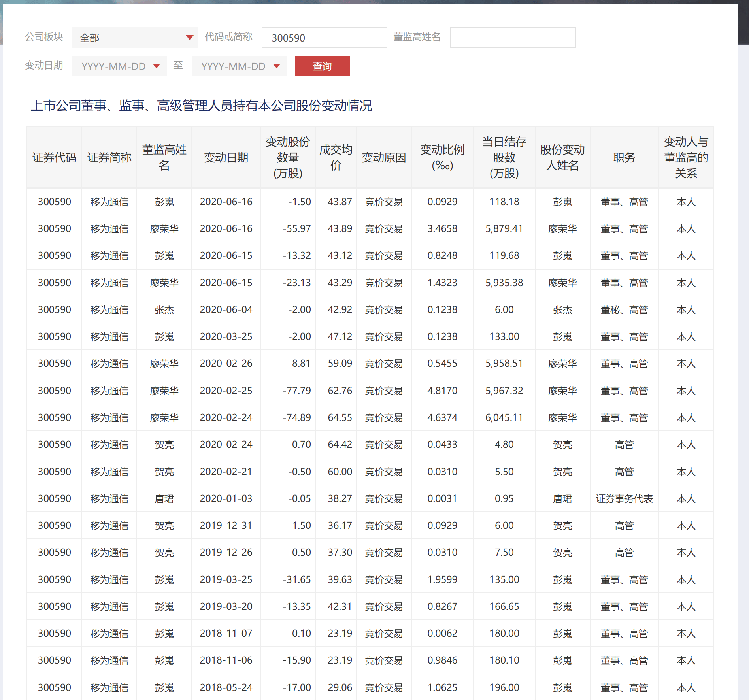This screenshot has width=749, height=700.
Task: Click 竞价交易 cell in first row
Action: coord(383,202)
